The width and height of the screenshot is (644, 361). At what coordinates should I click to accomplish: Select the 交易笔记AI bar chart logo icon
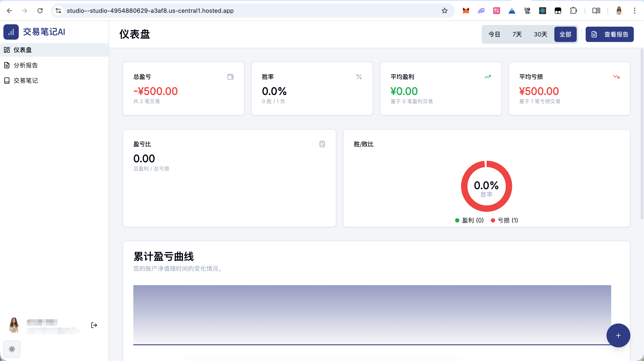click(11, 32)
